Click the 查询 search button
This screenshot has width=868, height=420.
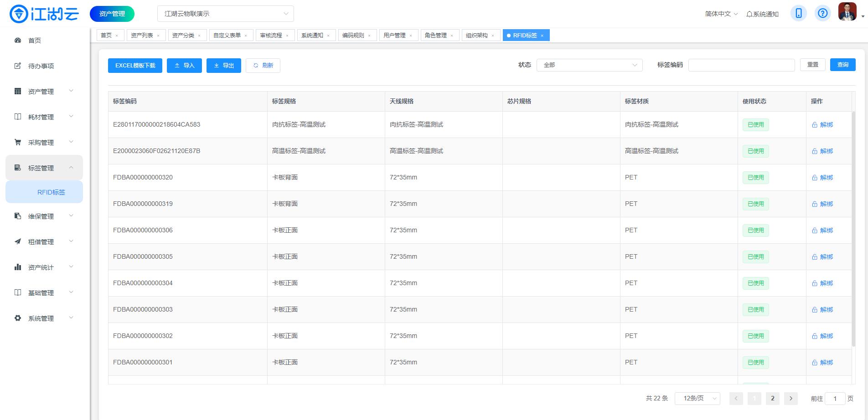(x=842, y=65)
